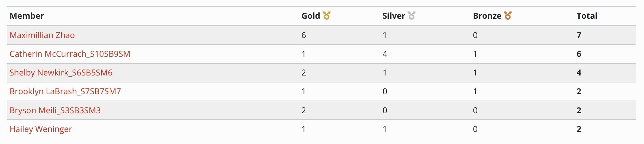
Task: Click Shelby Newkirk's total of 4
Action: click(579, 73)
